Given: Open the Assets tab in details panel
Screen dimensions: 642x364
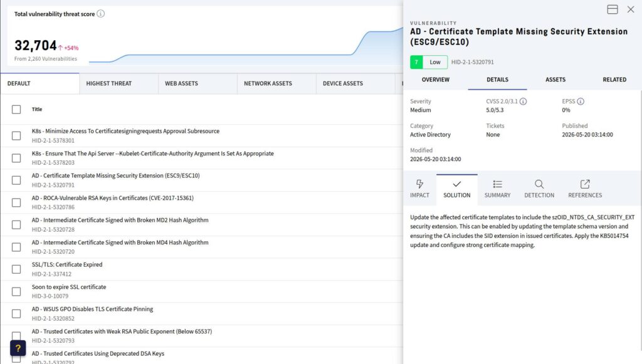Looking at the screenshot, I should tap(555, 80).
